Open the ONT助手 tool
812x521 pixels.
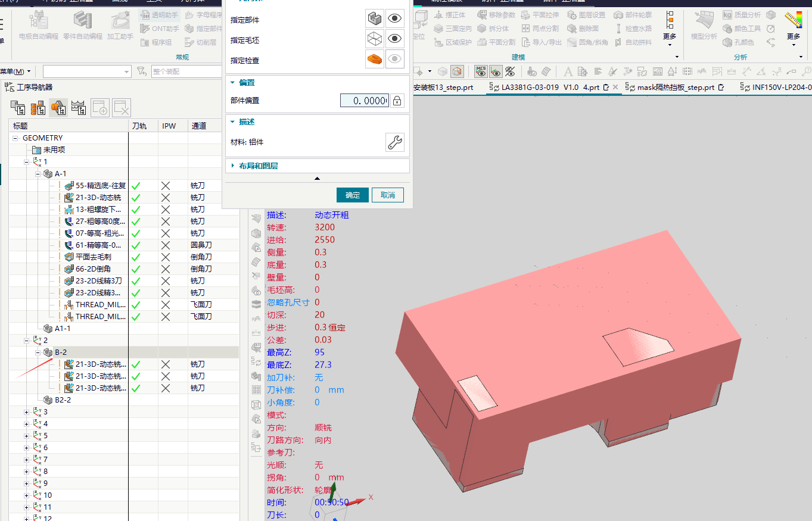point(160,29)
